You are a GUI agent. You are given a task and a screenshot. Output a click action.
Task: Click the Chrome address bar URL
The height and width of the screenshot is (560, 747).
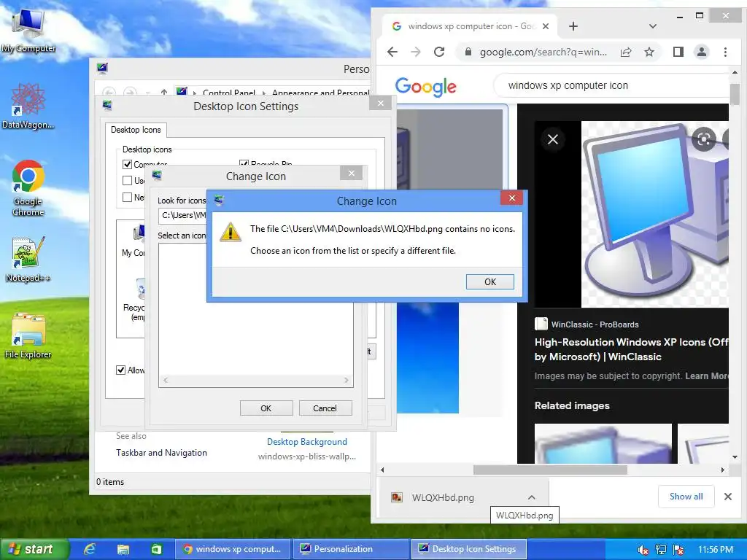click(x=543, y=52)
